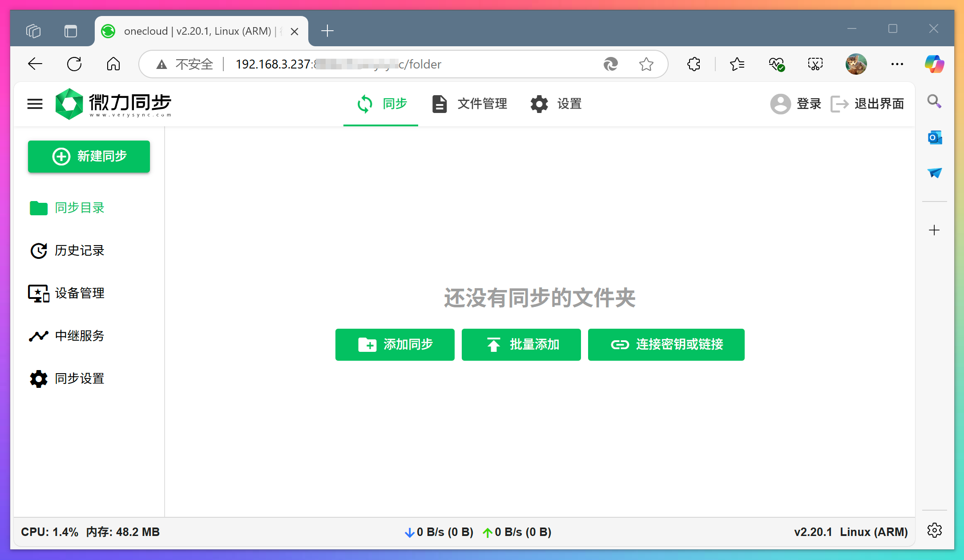
Task: Click the browser address bar
Action: [400, 64]
